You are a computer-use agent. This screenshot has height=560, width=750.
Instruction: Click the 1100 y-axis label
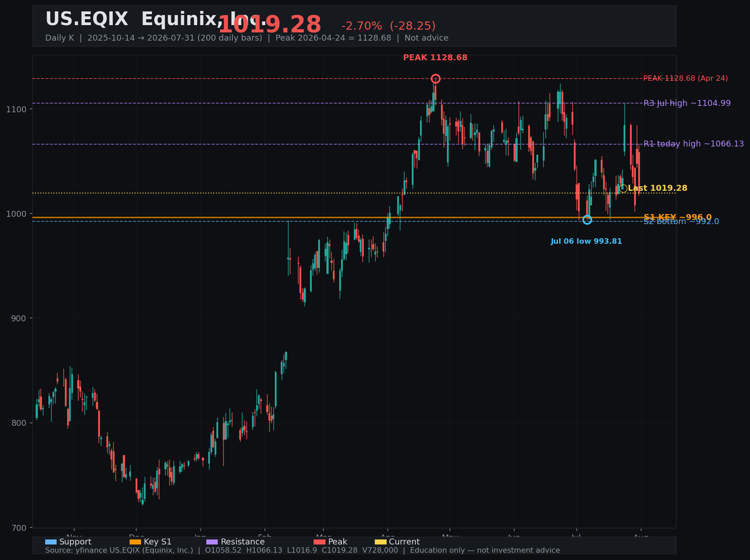click(16, 109)
